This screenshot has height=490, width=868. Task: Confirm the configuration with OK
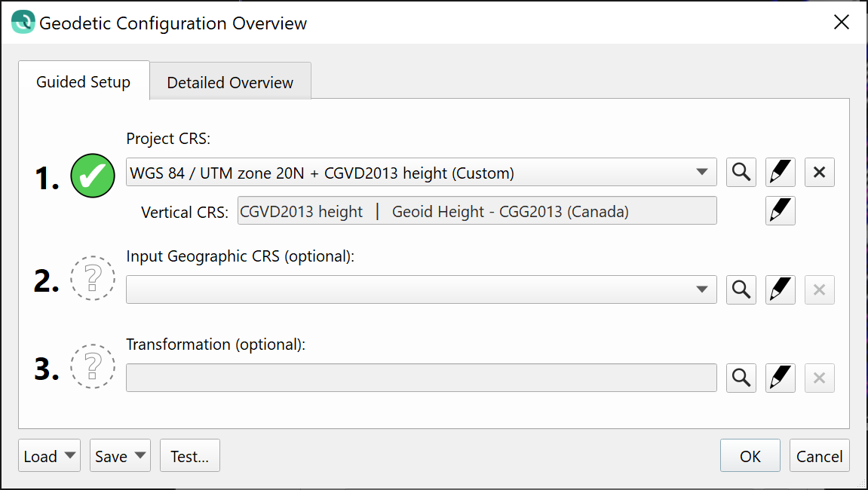pos(750,456)
